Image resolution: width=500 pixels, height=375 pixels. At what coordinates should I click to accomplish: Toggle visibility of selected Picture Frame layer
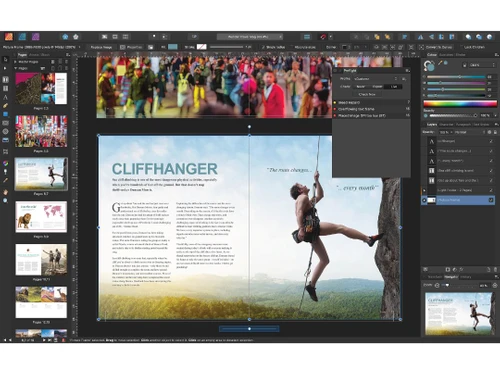click(x=491, y=200)
